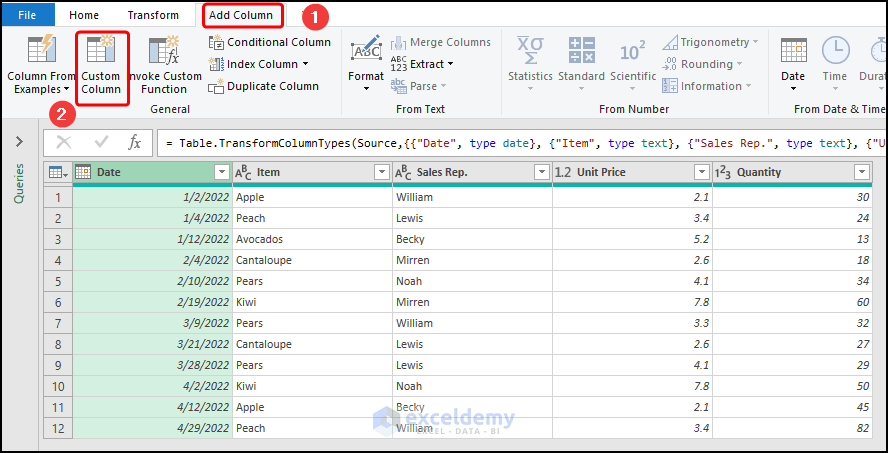Select the Quantity column header

793,172
